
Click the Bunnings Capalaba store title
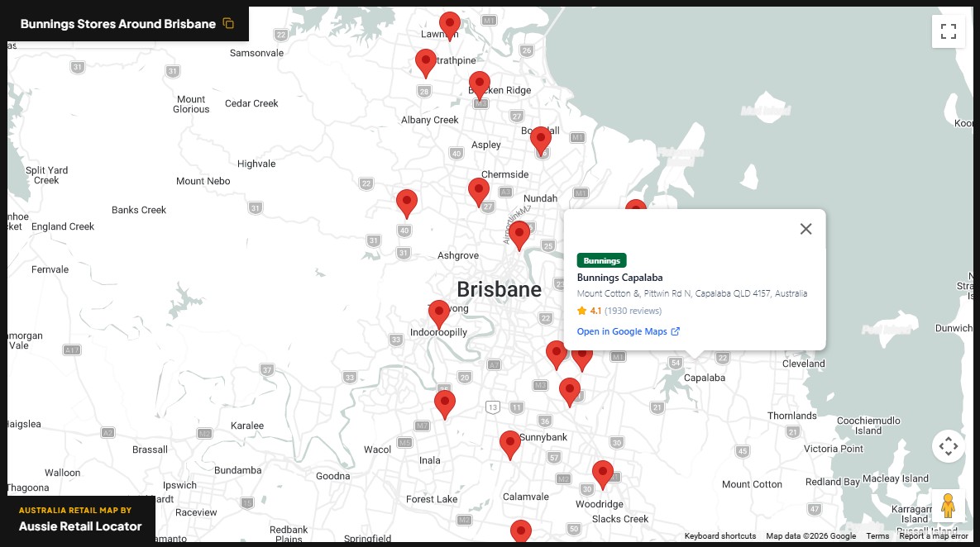click(619, 278)
